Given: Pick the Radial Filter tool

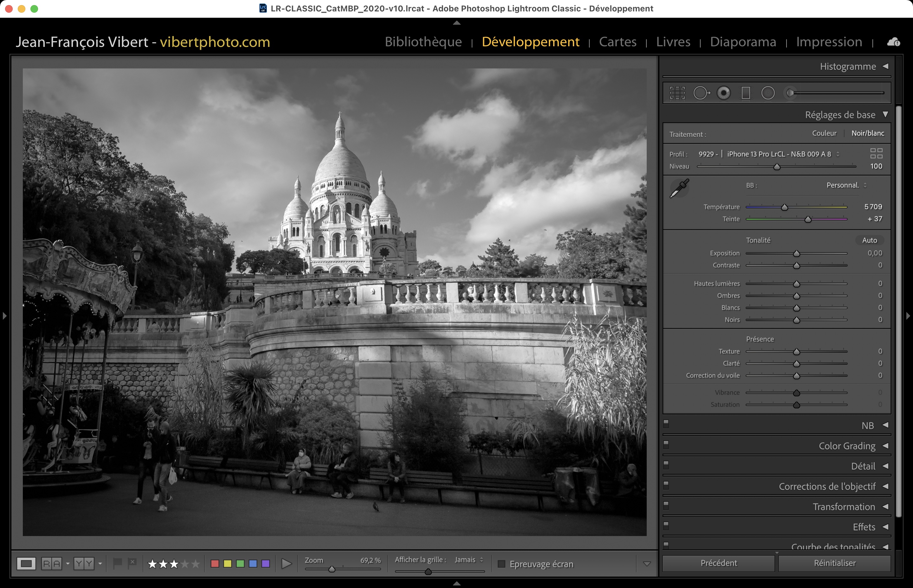Looking at the screenshot, I should click(768, 93).
